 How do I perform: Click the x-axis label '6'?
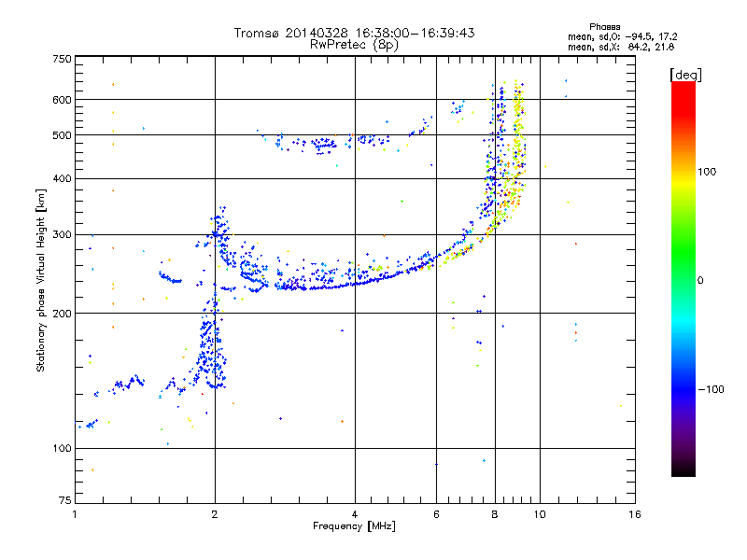click(436, 514)
